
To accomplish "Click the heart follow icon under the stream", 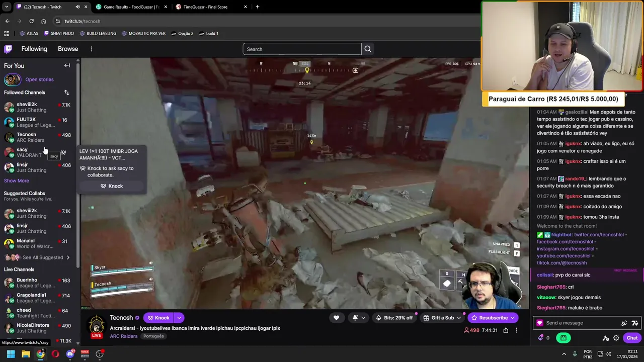I will (x=336, y=318).
